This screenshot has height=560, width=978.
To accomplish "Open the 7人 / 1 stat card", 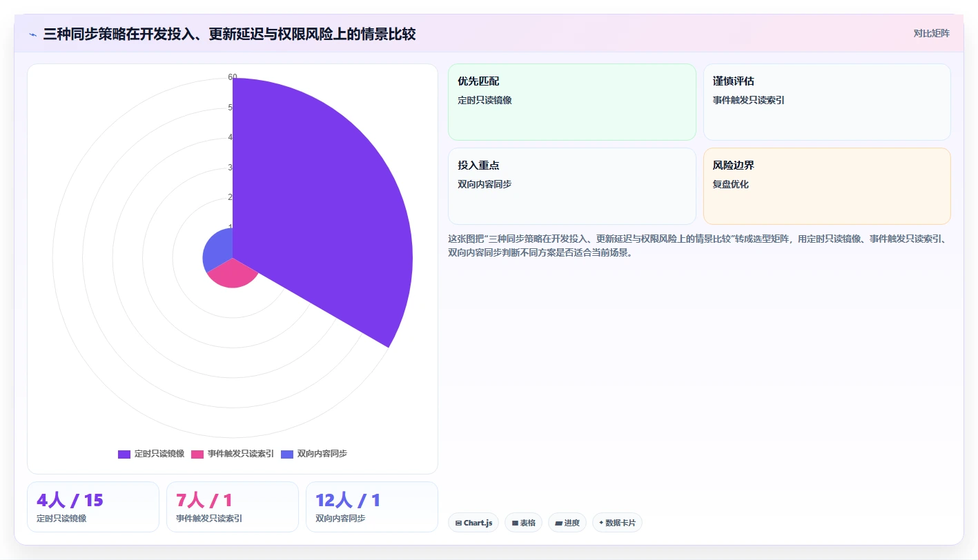I will (233, 507).
